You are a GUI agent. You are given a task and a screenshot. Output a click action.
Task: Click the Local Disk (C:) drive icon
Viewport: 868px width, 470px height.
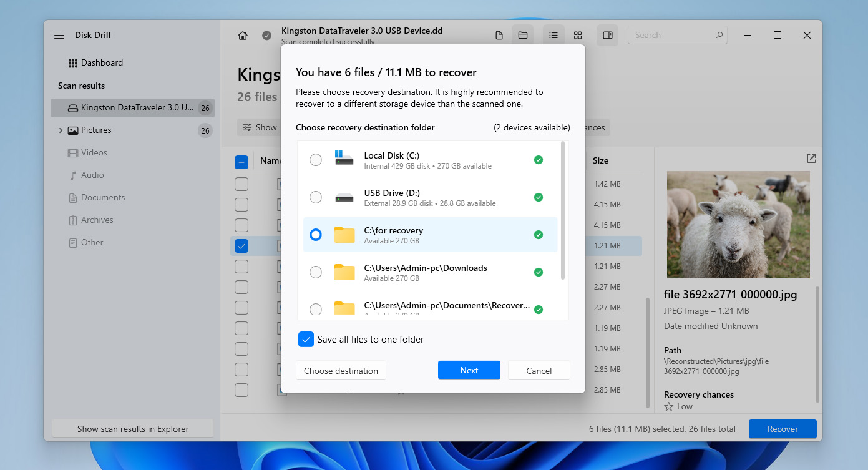pyautogui.click(x=344, y=157)
